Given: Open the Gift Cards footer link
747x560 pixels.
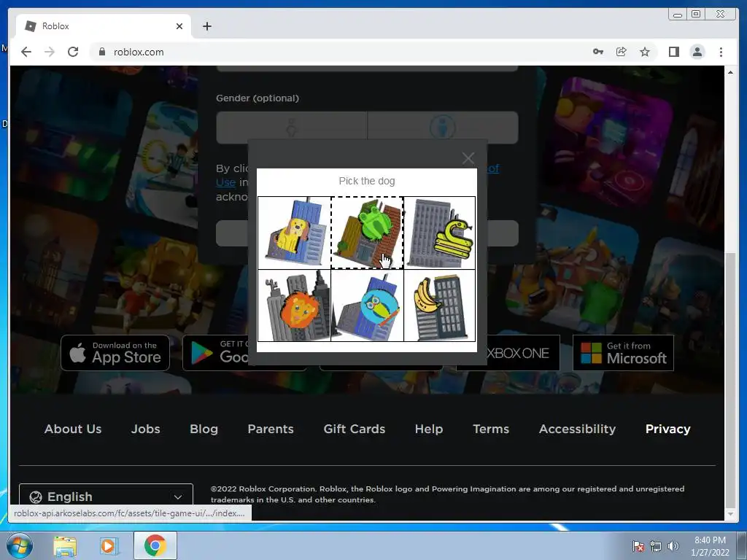Looking at the screenshot, I should tap(355, 429).
